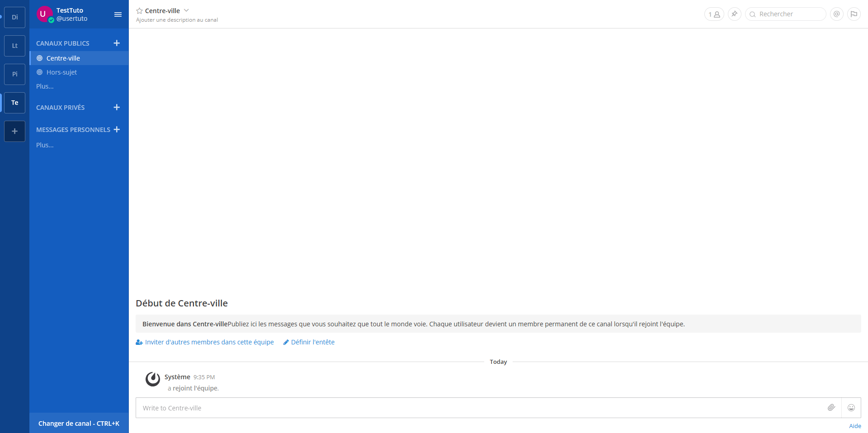Join or create another team
This screenshot has width=868, height=433.
tap(15, 131)
